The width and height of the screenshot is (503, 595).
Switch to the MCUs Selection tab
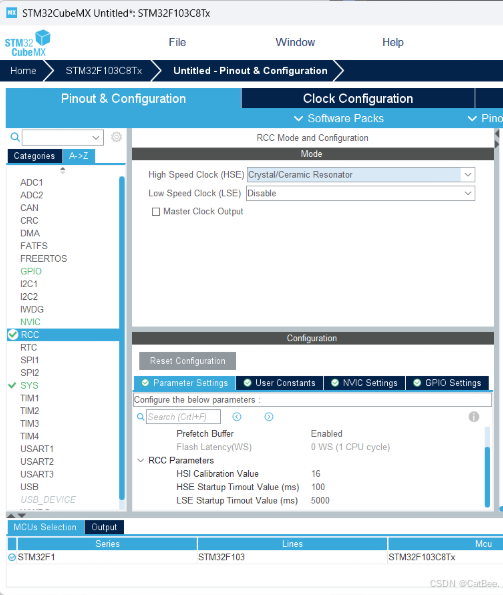pos(45,527)
